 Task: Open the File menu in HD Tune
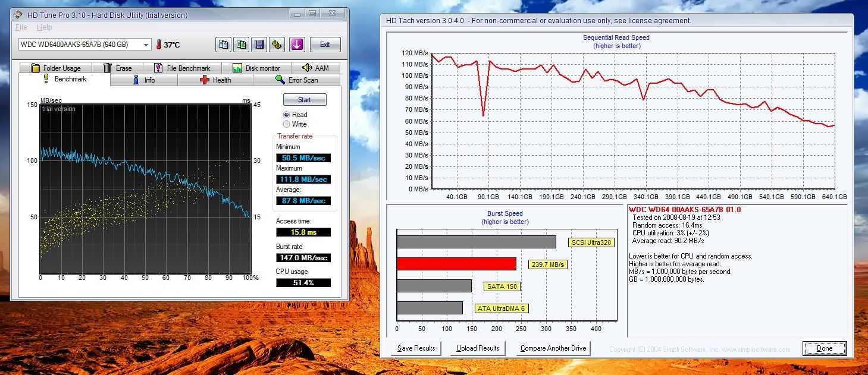point(21,27)
